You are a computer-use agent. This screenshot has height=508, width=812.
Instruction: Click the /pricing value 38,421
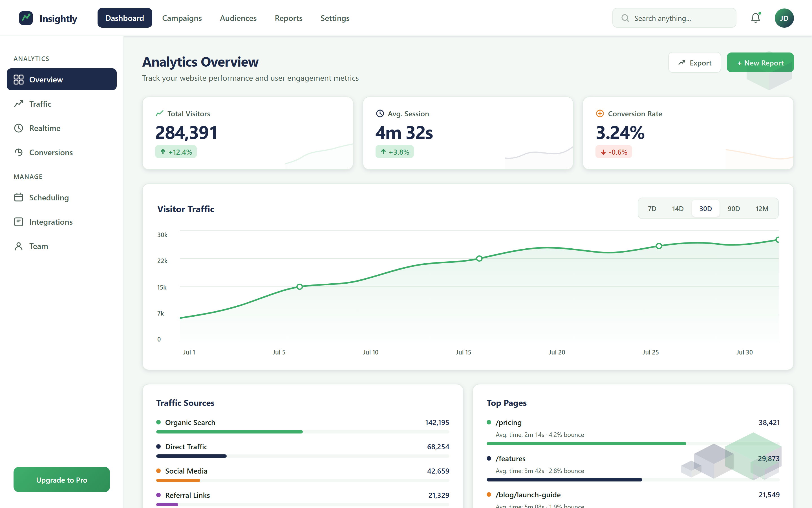769,422
